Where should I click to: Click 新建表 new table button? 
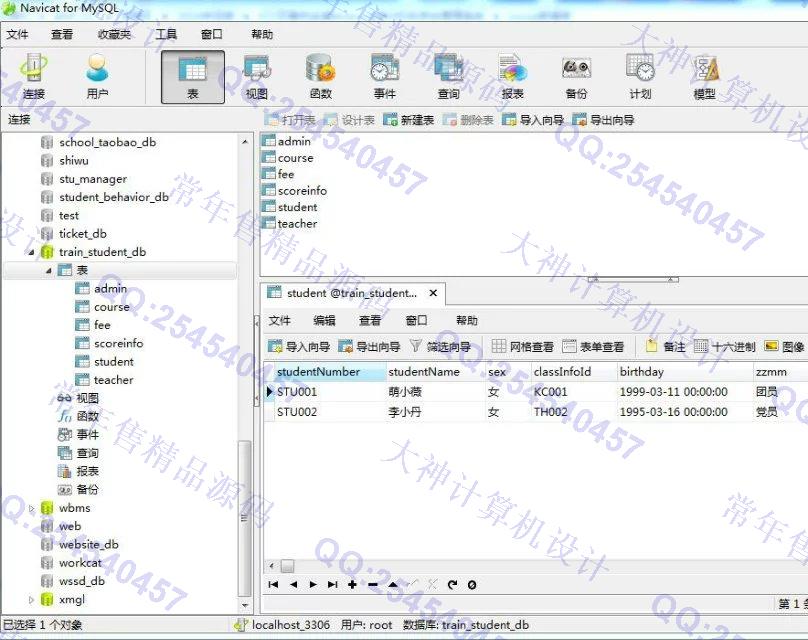[409, 120]
